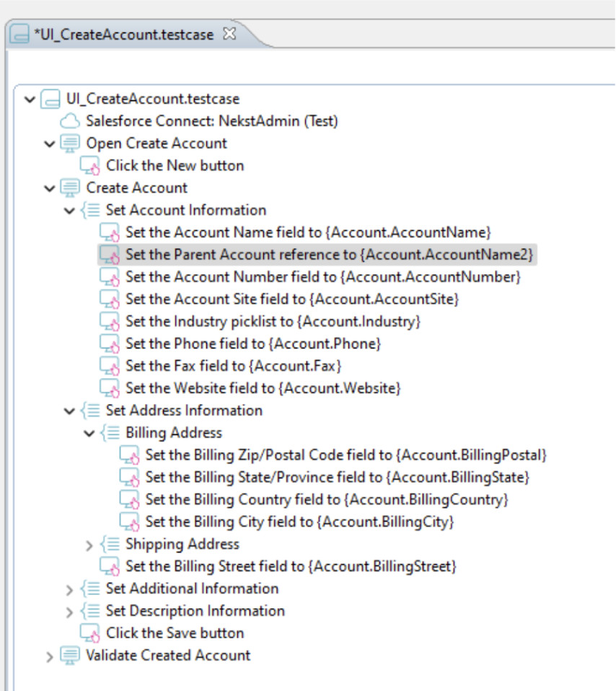Click the UI_CreateAccount.testcase root node icon

tap(50, 99)
